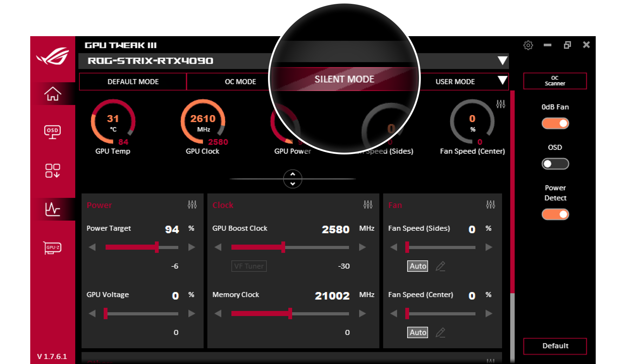Screen dimensions: 627x364
Task: Enable the OSD toggle
Action: pos(555,164)
